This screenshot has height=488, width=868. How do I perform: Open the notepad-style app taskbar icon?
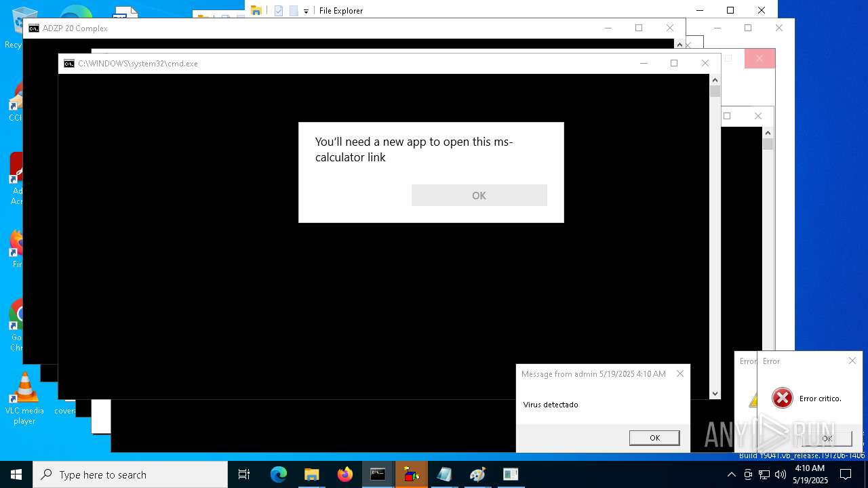coord(444,474)
